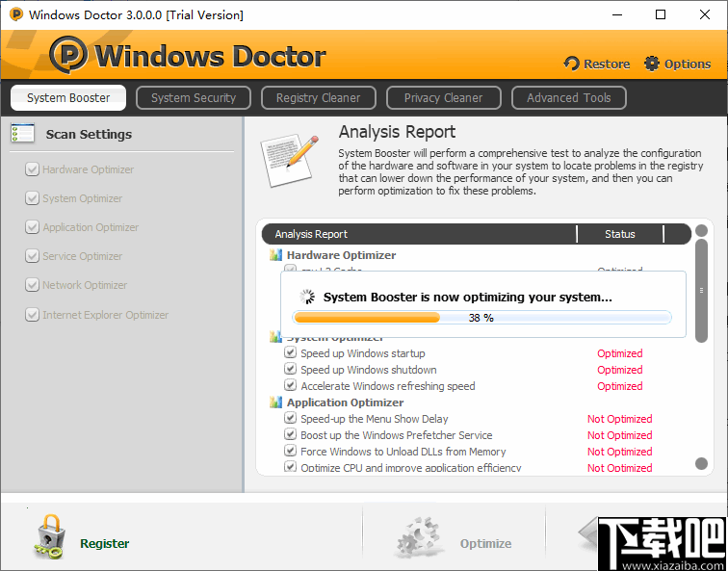
Task: Click Optimized status for refreshing speed
Action: coord(620,386)
